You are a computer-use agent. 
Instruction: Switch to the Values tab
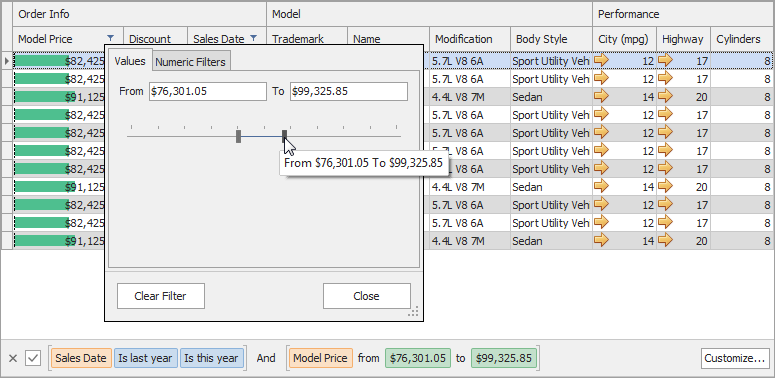[130, 61]
